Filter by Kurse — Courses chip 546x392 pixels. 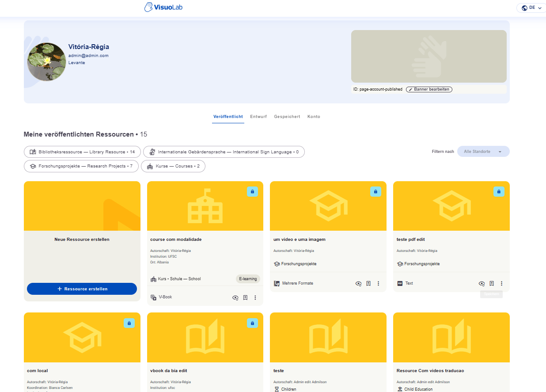(x=173, y=166)
